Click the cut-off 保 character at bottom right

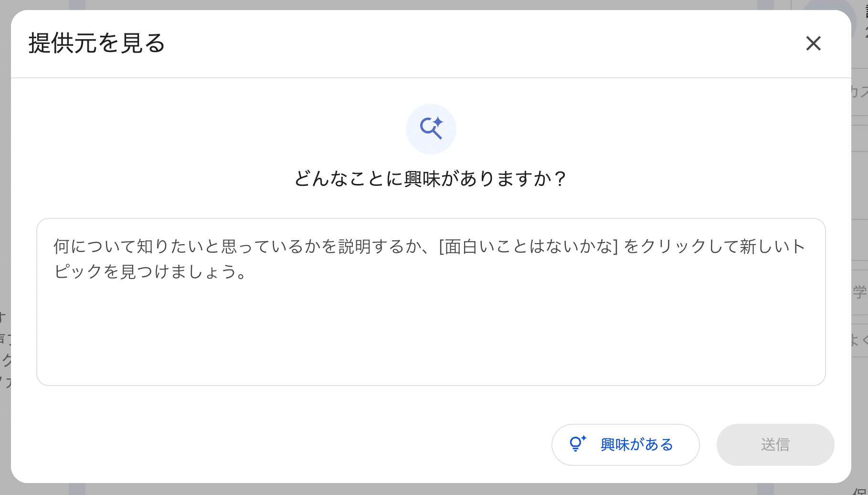pos(860,491)
